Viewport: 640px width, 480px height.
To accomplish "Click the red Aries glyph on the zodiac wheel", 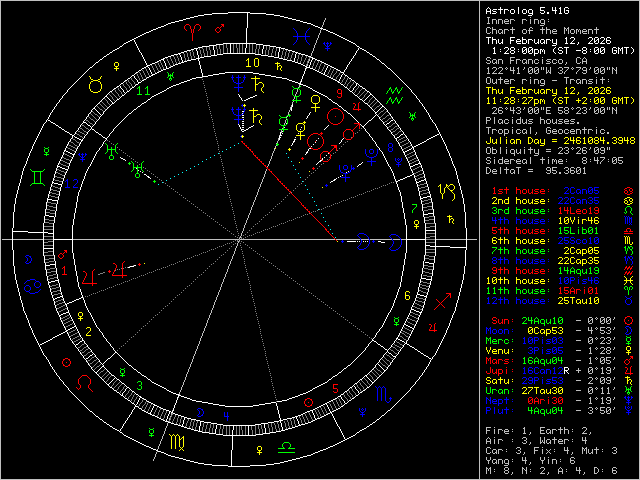I will pyautogui.click(x=190, y=33).
